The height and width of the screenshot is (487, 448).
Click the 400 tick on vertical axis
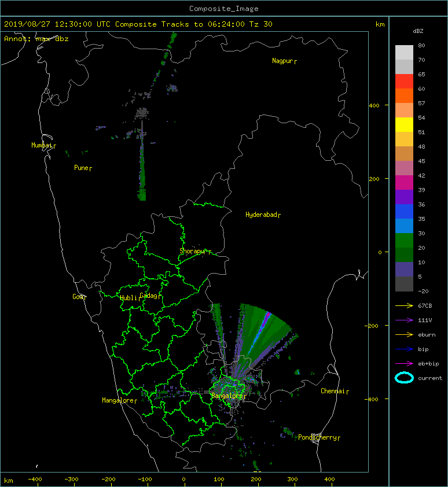coord(374,106)
